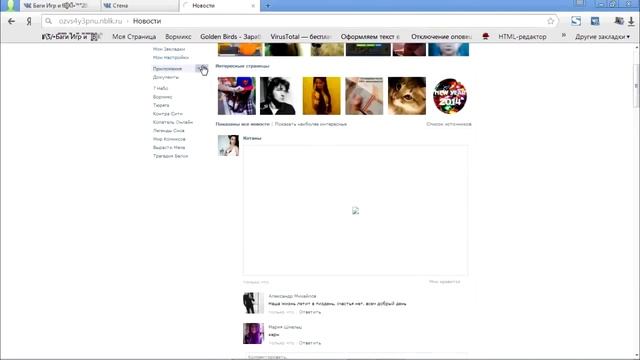Open the 'VirusTotal' bookmark
The width and height of the screenshot is (640, 360).
click(301, 37)
